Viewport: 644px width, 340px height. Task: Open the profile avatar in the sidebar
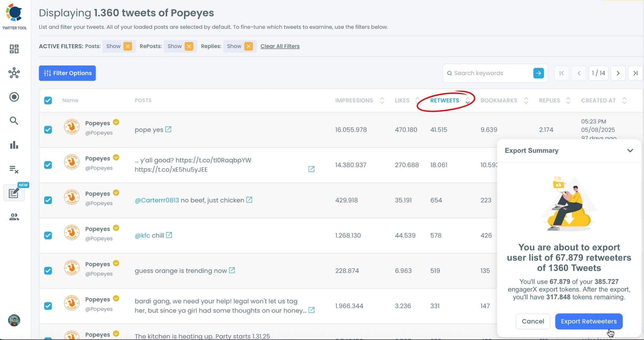click(14, 320)
